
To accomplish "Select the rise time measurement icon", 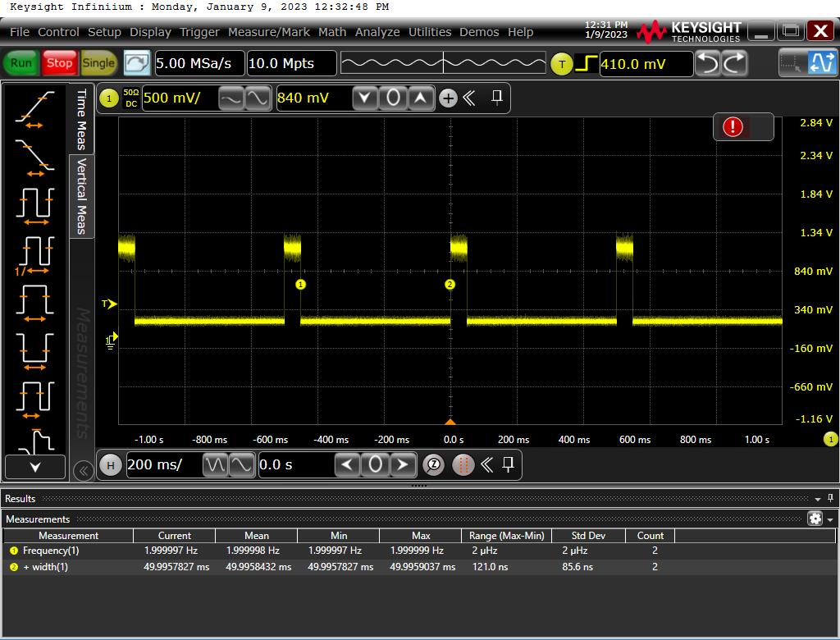I will click(x=34, y=110).
